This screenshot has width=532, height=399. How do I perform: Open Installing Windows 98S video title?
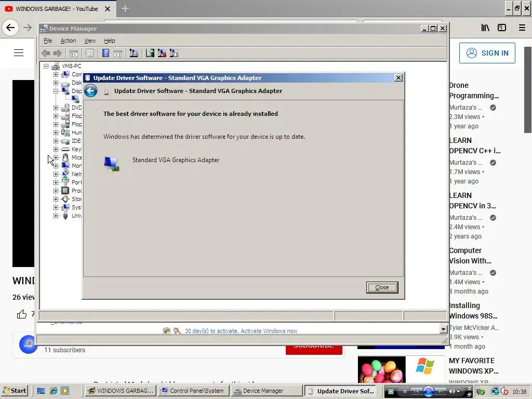pos(473,311)
